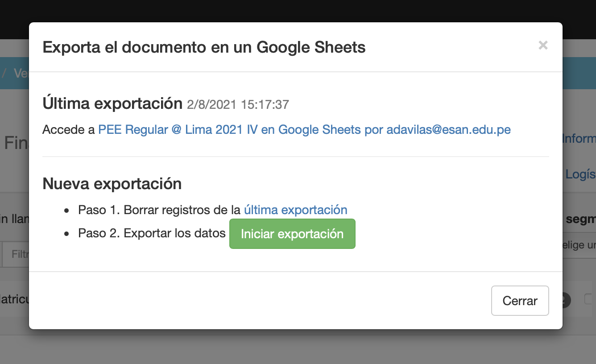
Task: Select the timestamp 2/8/2021 15:17:37
Action: click(238, 105)
